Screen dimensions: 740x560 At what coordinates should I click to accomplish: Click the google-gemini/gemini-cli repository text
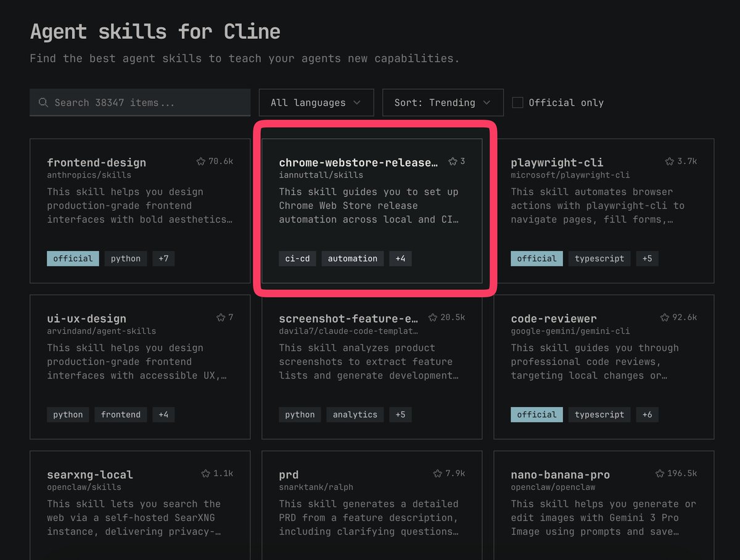(570, 331)
